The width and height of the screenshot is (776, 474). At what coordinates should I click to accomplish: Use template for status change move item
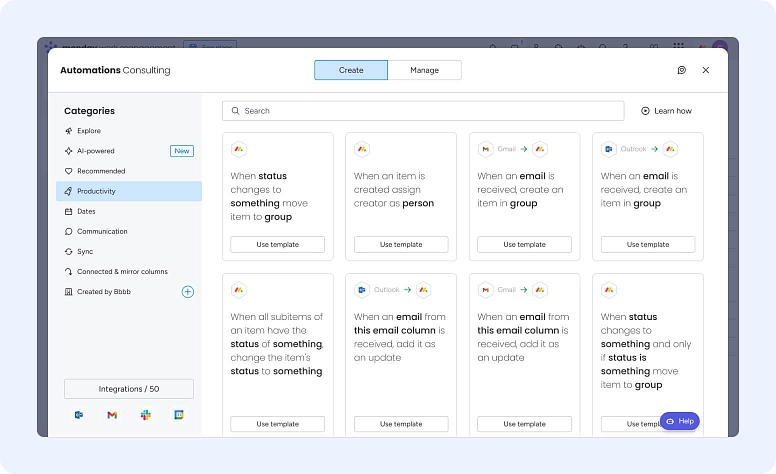pyautogui.click(x=277, y=244)
